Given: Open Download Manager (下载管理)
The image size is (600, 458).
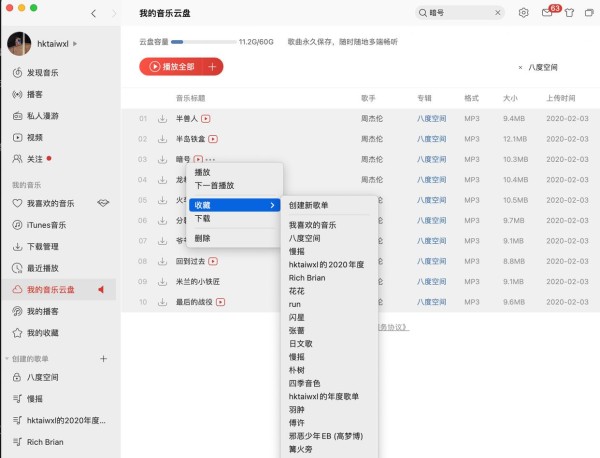Looking at the screenshot, I should (35, 246).
